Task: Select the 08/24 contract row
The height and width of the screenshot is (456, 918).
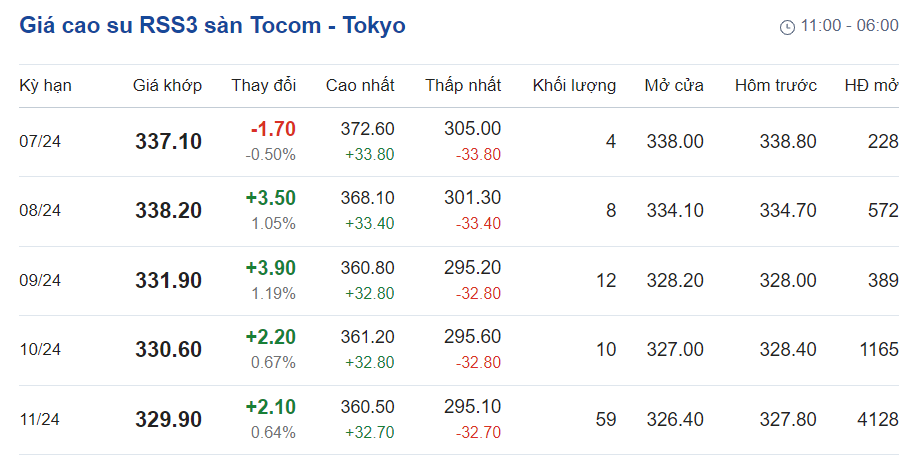Action: pos(41,211)
